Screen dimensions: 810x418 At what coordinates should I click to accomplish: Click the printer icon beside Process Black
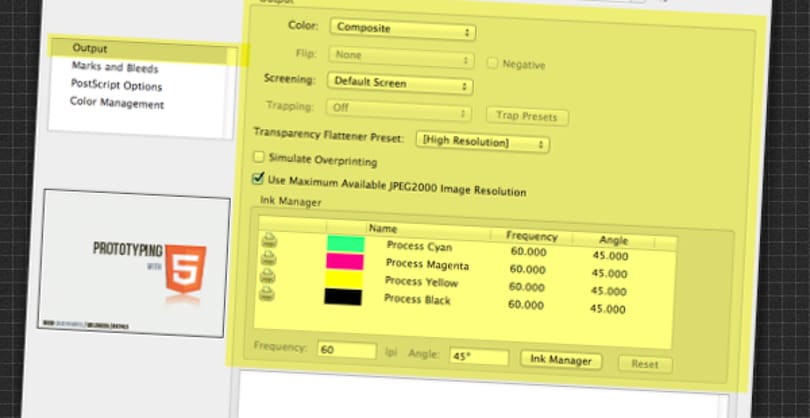[x=267, y=293]
